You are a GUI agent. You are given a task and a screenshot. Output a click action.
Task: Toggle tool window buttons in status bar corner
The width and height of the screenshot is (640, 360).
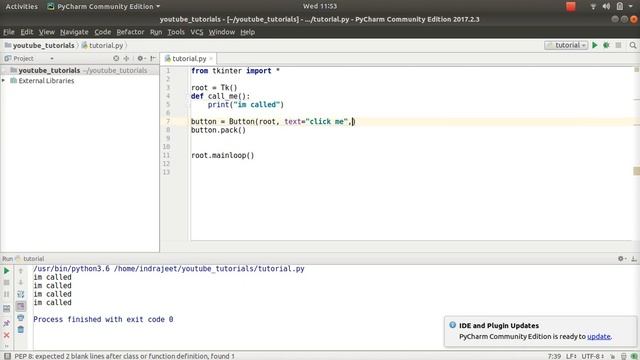click(7, 356)
